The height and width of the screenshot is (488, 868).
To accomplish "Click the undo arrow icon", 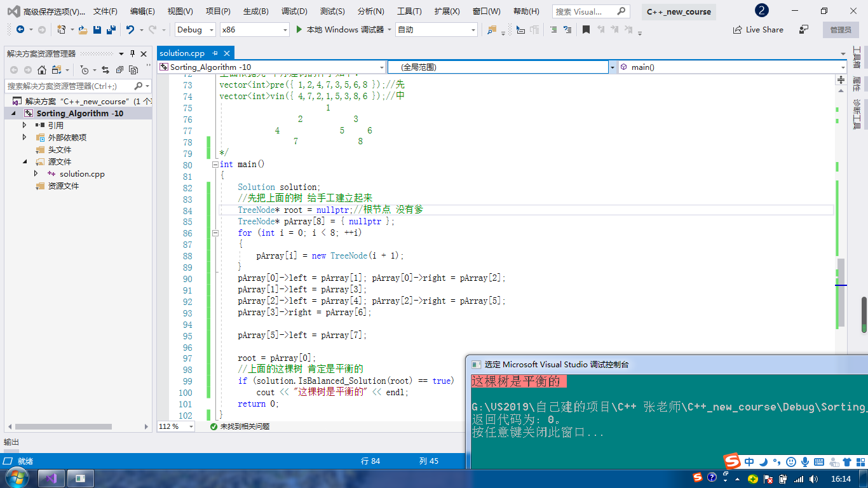I will click(x=130, y=29).
